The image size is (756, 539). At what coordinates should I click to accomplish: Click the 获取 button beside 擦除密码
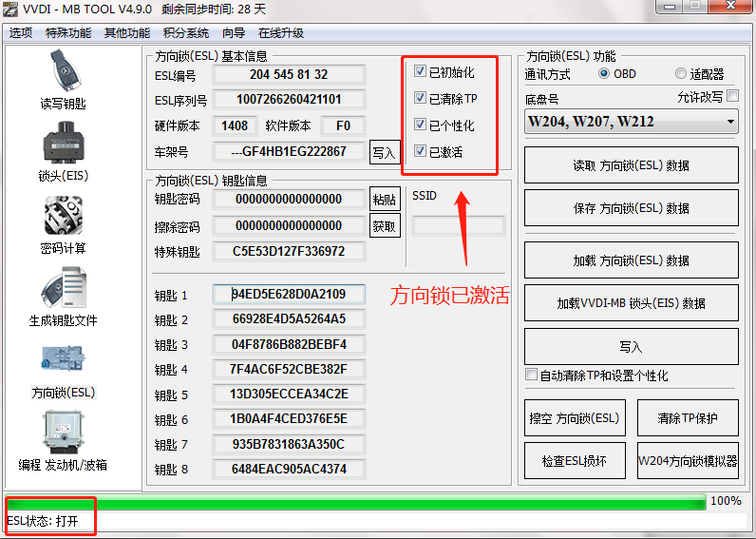[x=385, y=225]
